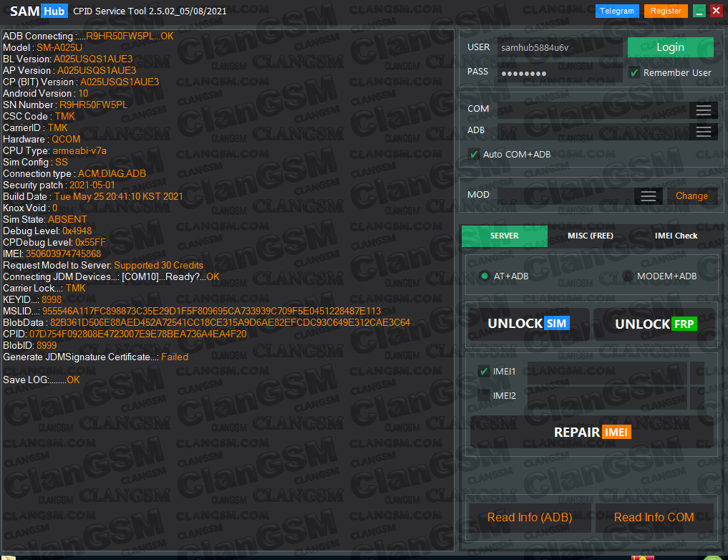Screen dimensions: 728x560
Task: Select the 'CP (BIT) Version' log line
Action: coord(81,82)
